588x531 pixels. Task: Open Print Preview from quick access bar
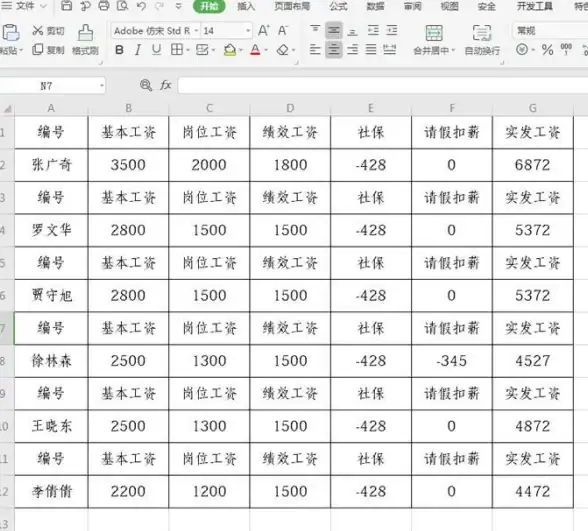pos(123,6)
